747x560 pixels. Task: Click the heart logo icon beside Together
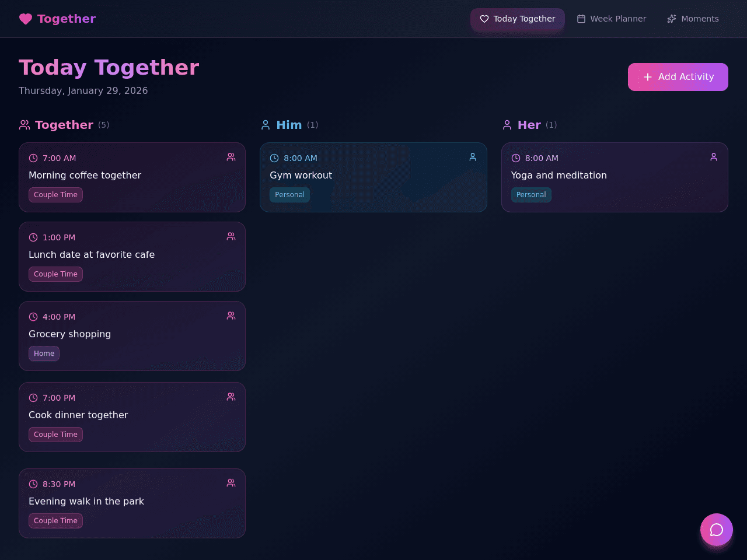coord(26,19)
